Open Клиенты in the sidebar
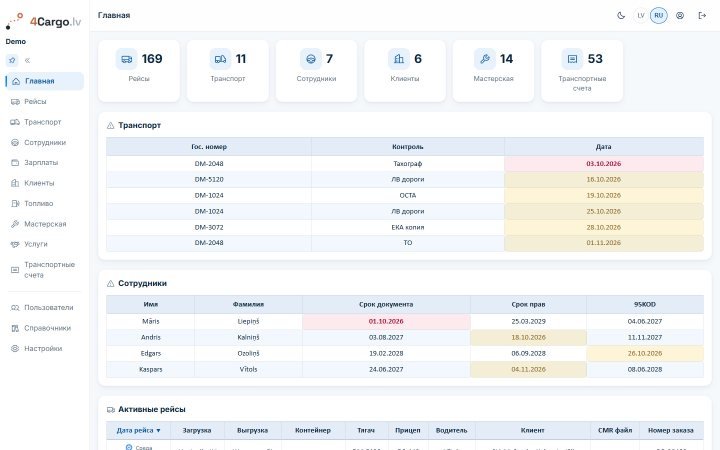Image resolution: width=720 pixels, height=450 pixels. click(45, 183)
